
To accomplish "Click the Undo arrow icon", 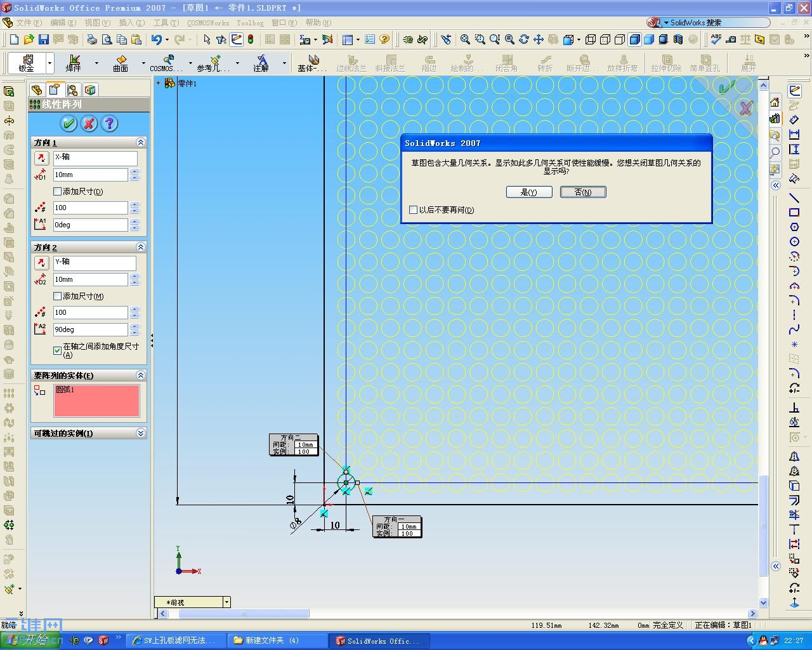I will pos(156,39).
